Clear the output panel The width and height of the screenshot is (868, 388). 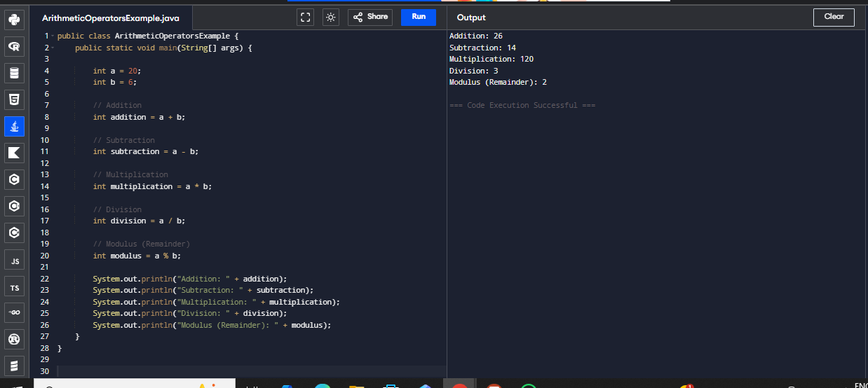(834, 18)
